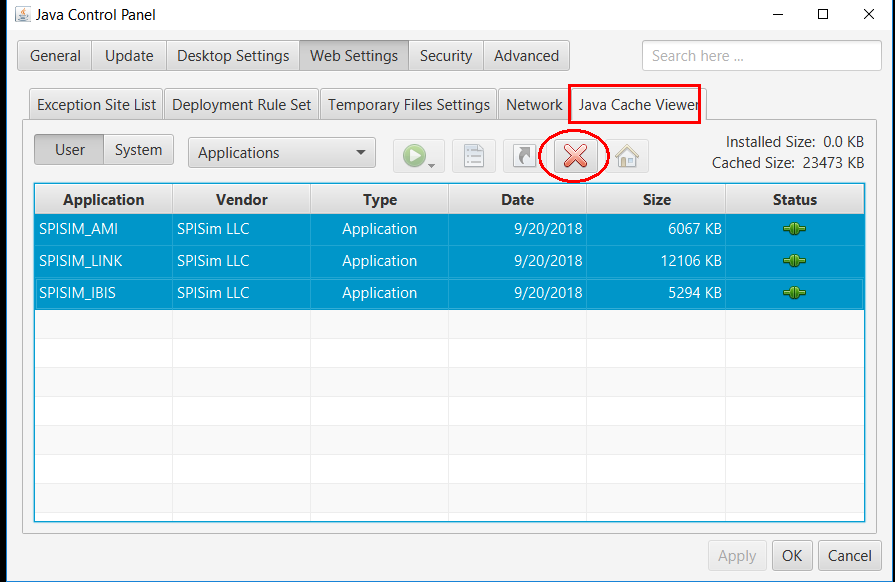Click the red X Remove icon
The height and width of the screenshot is (582, 895).
pyautogui.click(x=574, y=155)
